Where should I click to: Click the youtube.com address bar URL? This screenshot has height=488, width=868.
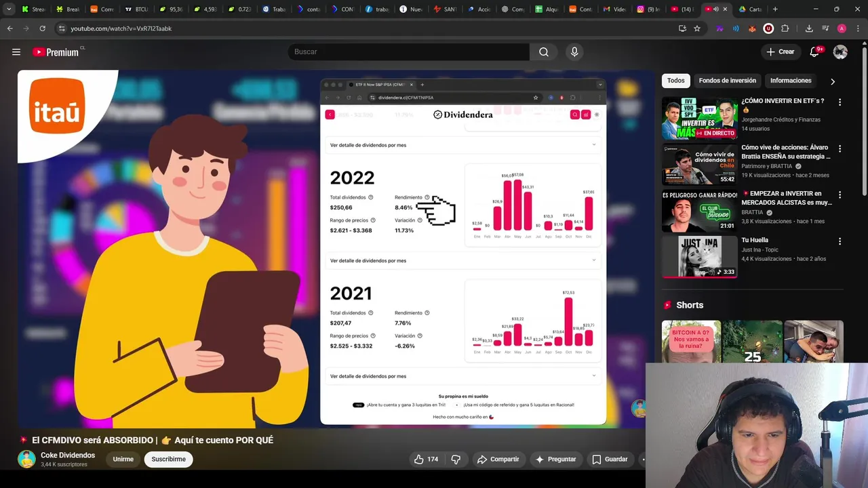point(121,28)
